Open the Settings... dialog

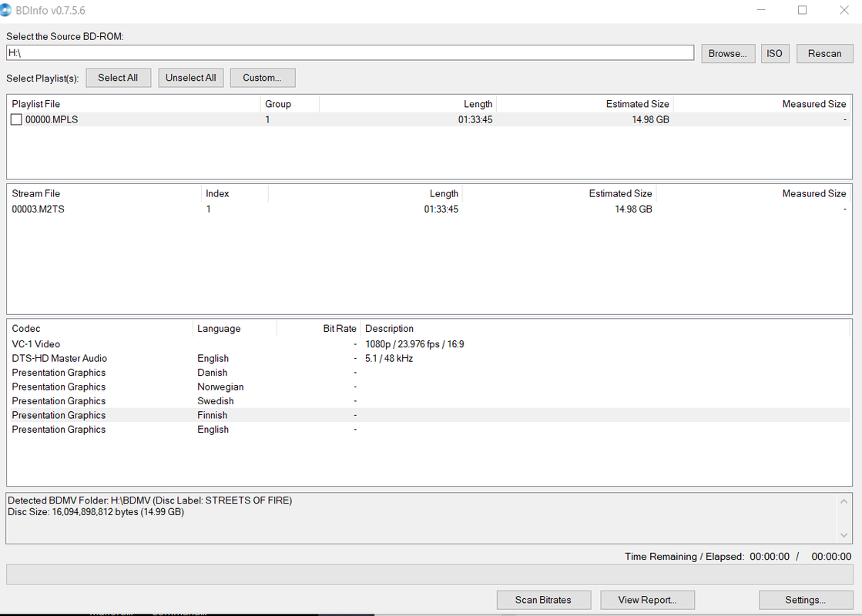click(806, 600)
